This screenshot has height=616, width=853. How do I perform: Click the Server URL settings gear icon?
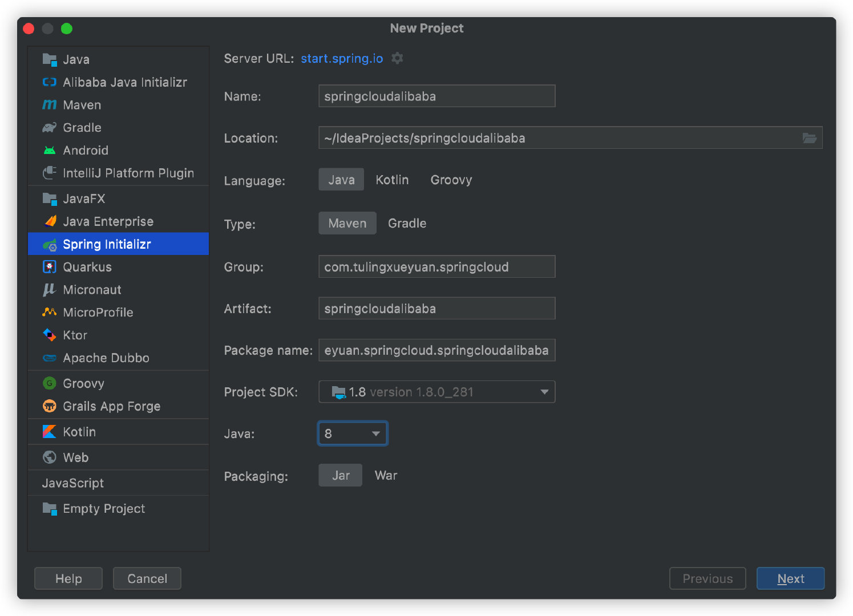(x=397, y=58)
